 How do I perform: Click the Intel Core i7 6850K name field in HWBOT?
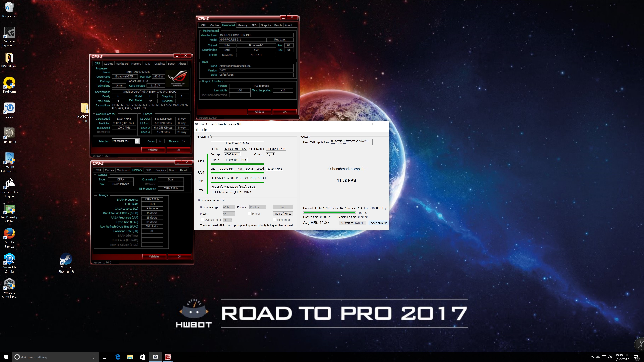[x=237, y=143]
